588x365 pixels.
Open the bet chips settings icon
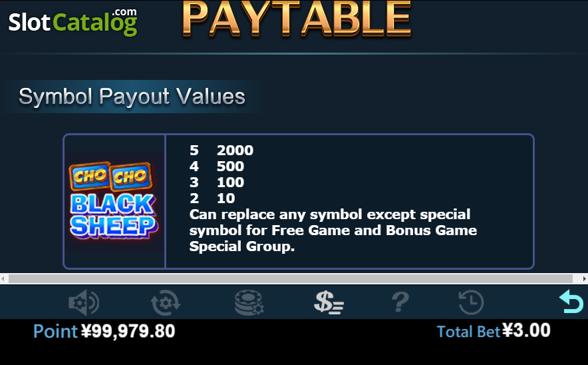click(249, 302)
